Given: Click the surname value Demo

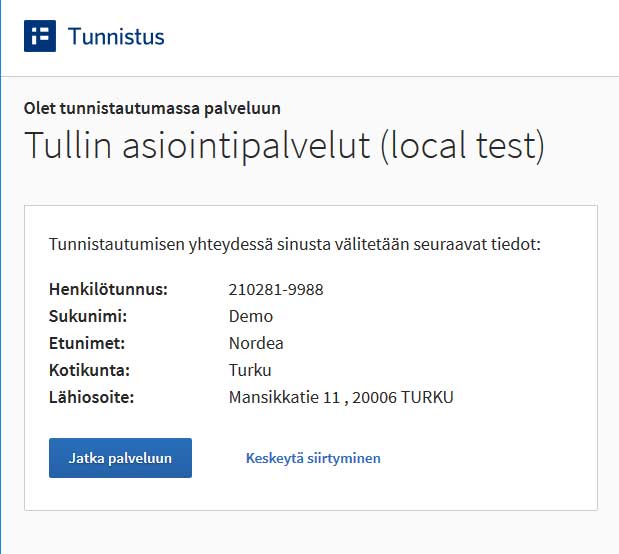Looking at the screenshot, I should pyautogui.click(x=251, y=317).
